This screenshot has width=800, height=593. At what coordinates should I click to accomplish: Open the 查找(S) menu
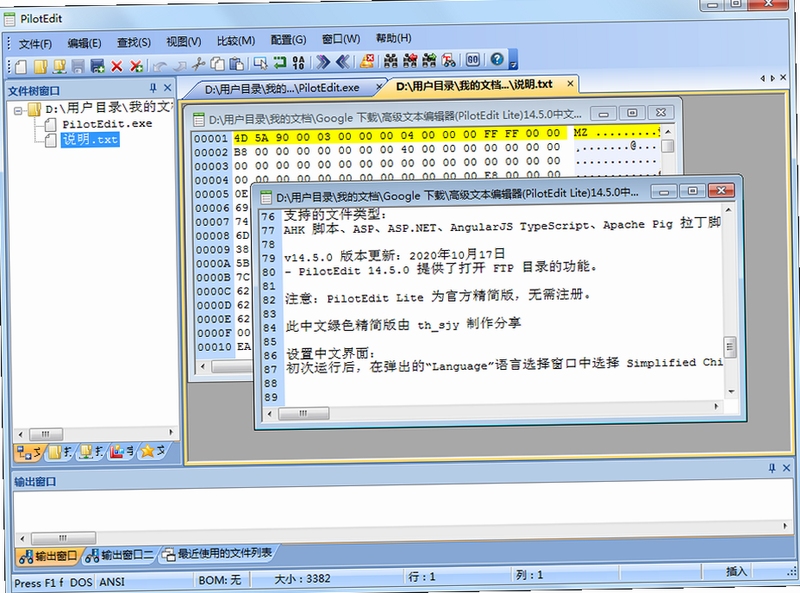(134, 42)
